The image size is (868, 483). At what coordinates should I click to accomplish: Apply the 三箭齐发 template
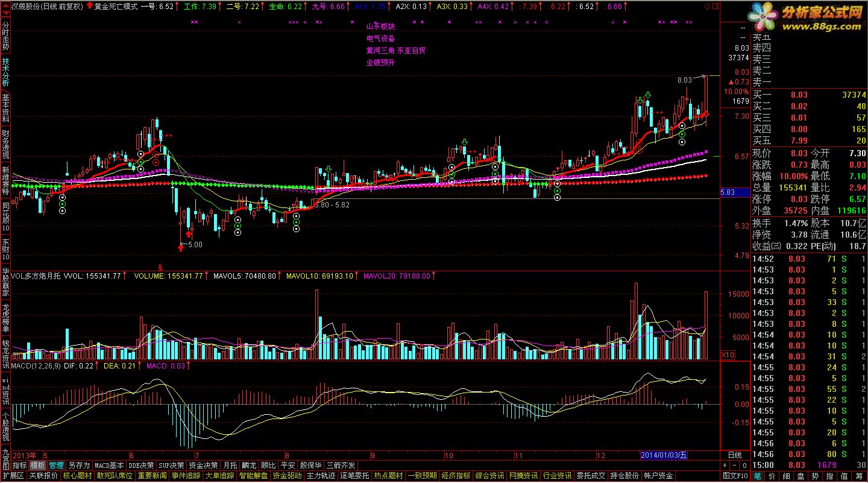[x=341, y=466]
